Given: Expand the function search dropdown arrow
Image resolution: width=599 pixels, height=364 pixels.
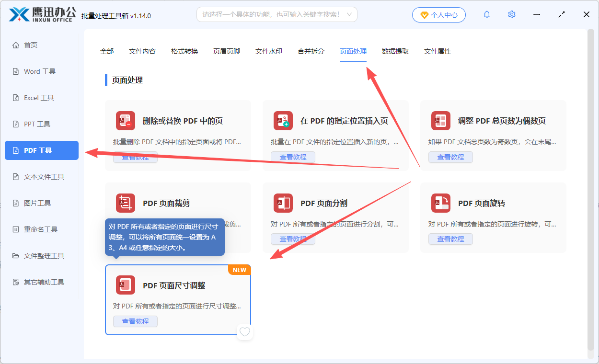Looking at the screenshot, I should [x=349, y=14].
